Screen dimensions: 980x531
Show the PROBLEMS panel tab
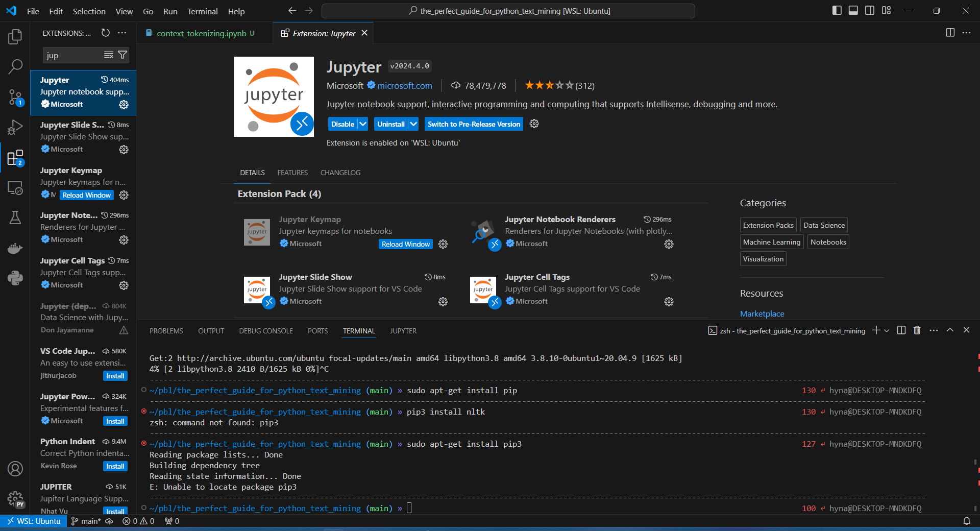(166, 331)
